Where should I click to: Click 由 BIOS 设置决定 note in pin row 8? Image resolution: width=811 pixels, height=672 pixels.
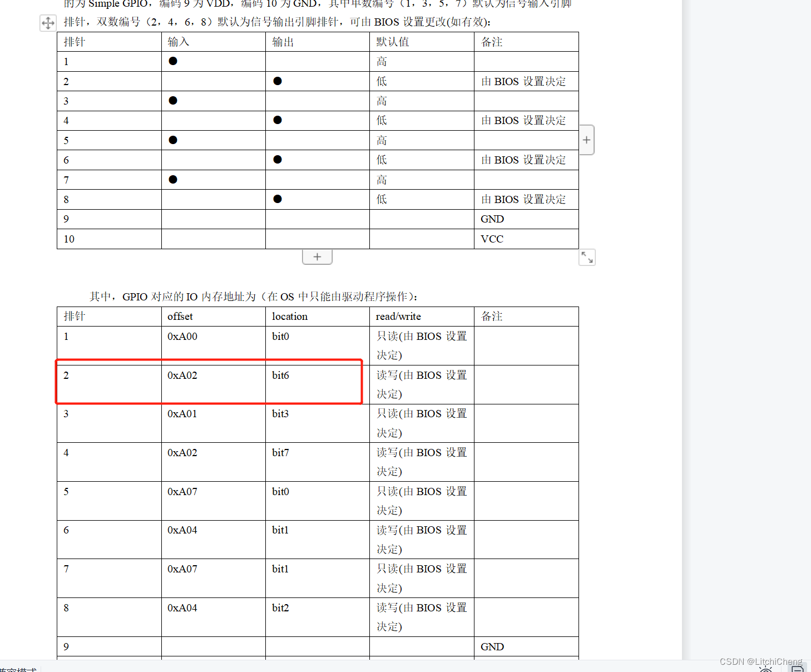pos(523,199)
